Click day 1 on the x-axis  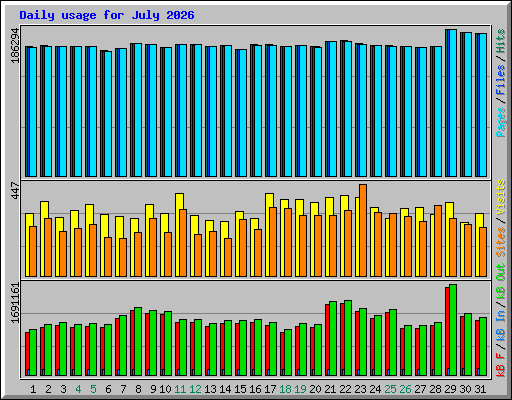tap(33, 389)
